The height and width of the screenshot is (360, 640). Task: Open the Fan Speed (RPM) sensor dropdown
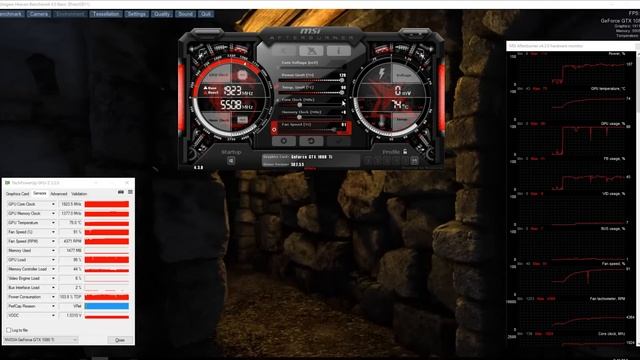(x=53, y=241)
